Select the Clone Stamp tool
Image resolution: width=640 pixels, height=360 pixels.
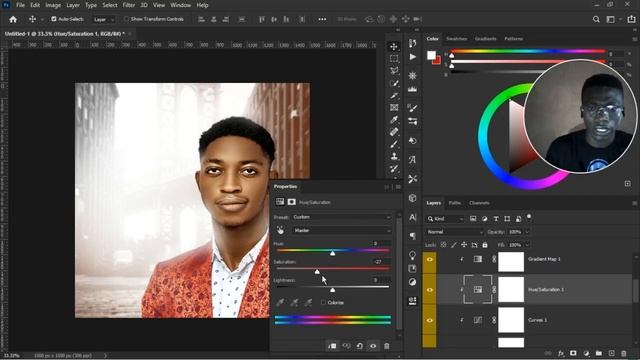click(x=394, y=156)
